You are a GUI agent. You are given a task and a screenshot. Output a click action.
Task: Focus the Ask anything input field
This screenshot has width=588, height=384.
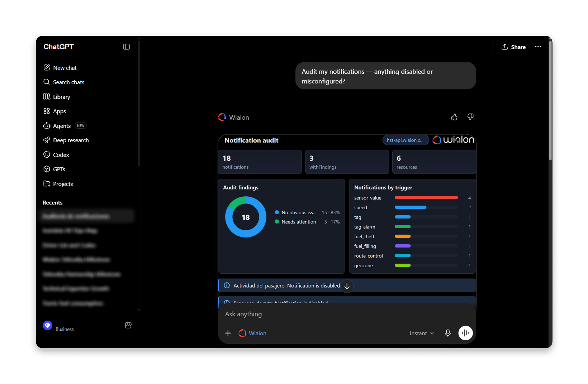tap(347, 314)
